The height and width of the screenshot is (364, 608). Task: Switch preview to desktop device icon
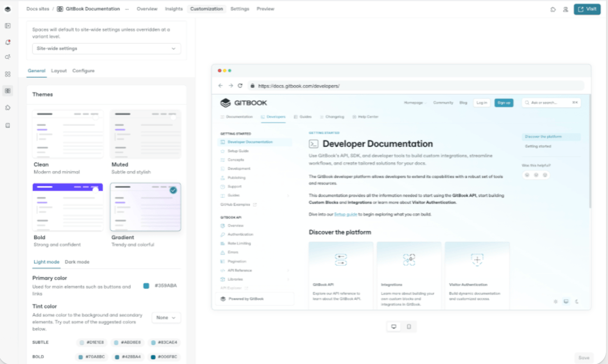pos(394,327)
